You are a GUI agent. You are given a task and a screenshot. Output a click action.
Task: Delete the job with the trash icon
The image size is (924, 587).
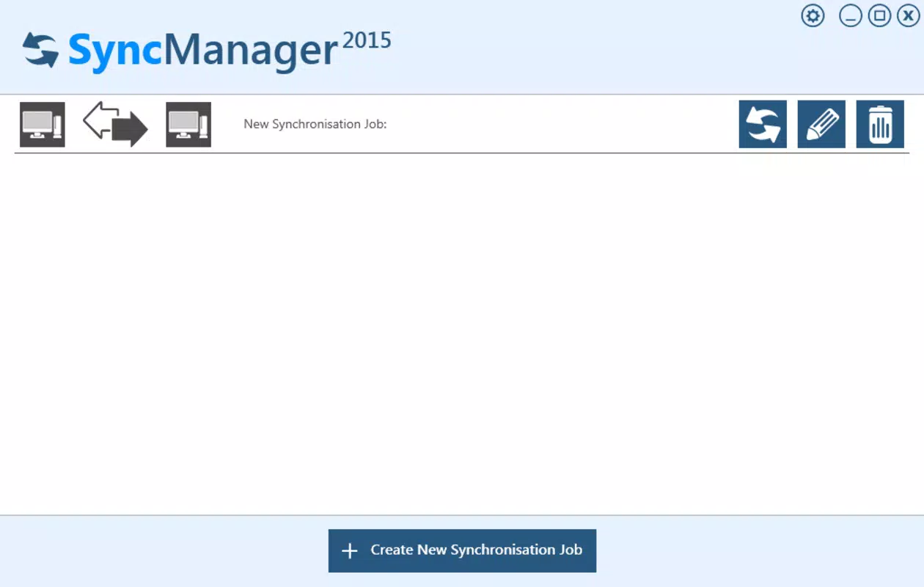tap(880, 124)
